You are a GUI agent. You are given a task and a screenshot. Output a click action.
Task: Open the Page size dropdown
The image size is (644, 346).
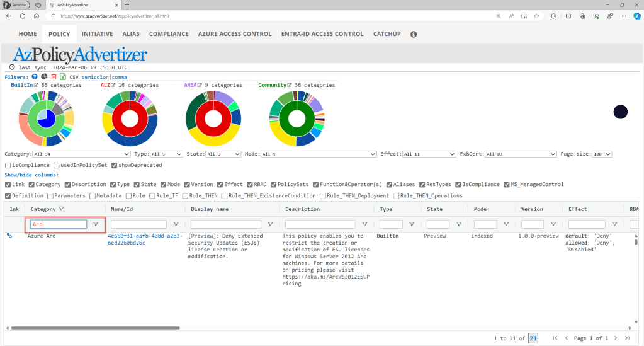click(602, 154)
